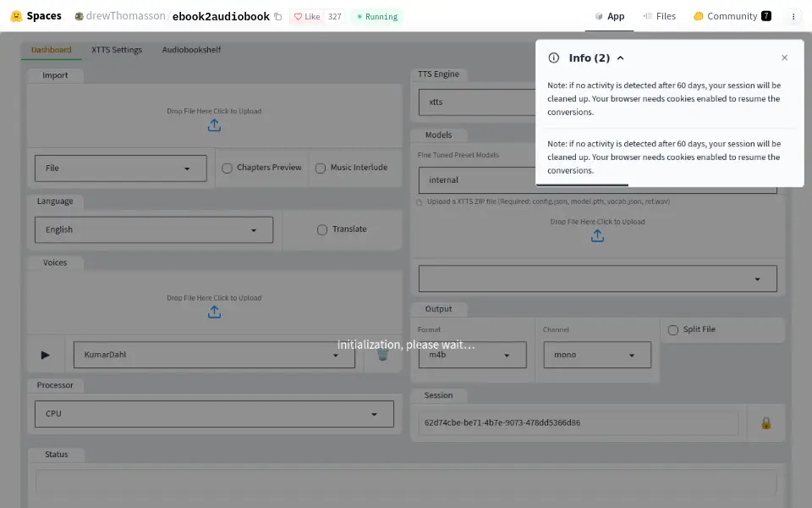Switch to the Audiobookshelf tab
812x508 pixels.
191,50
